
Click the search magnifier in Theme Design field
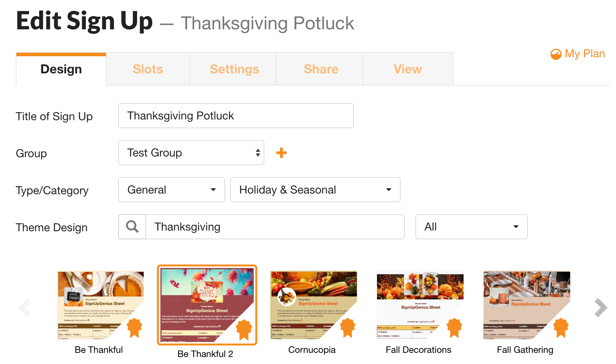132,227
